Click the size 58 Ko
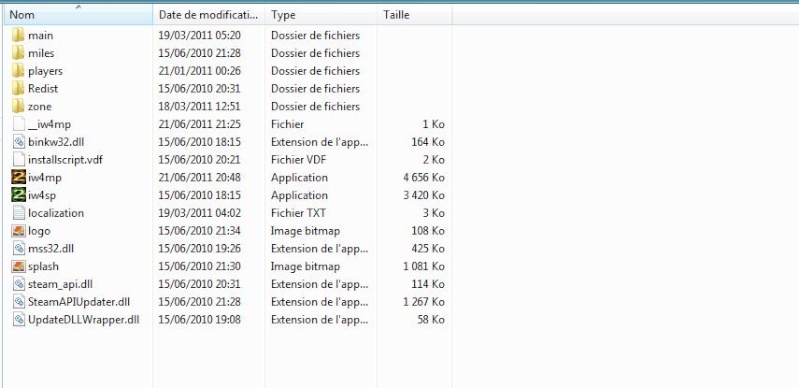Viewport: 799px width, 388px height. [x=431, y=320]
